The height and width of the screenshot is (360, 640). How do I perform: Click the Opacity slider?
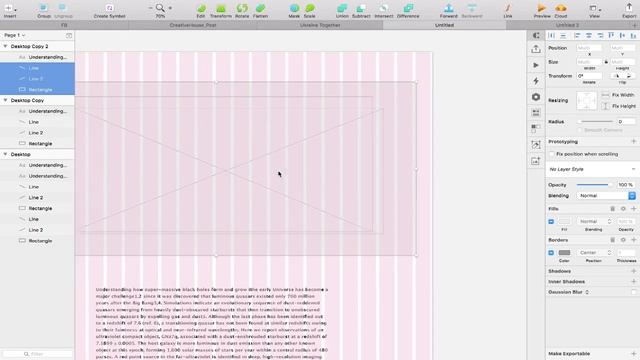(594, 185)
